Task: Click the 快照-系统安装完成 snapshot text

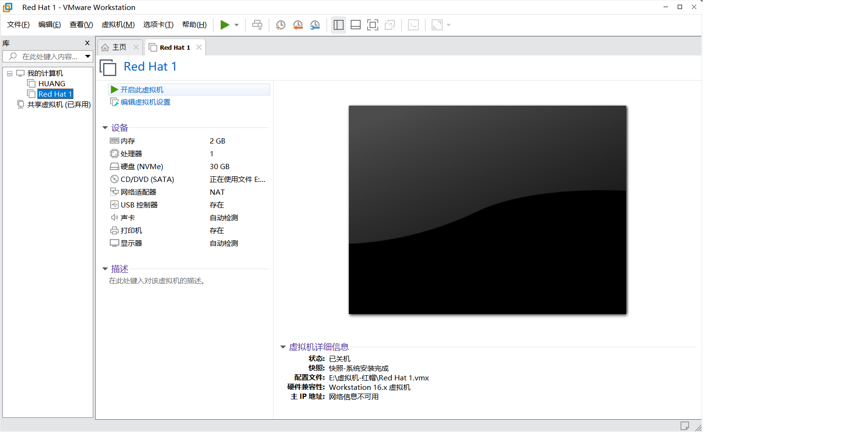Action: [359, 369]
